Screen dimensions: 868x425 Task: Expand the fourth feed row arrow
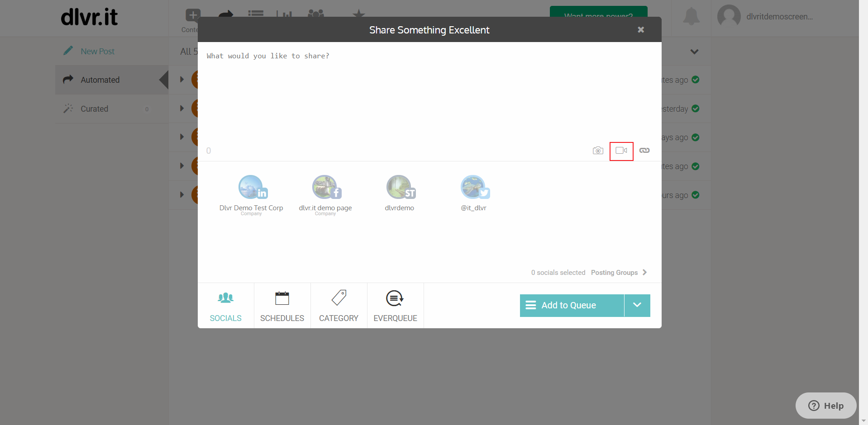[182, 166]
